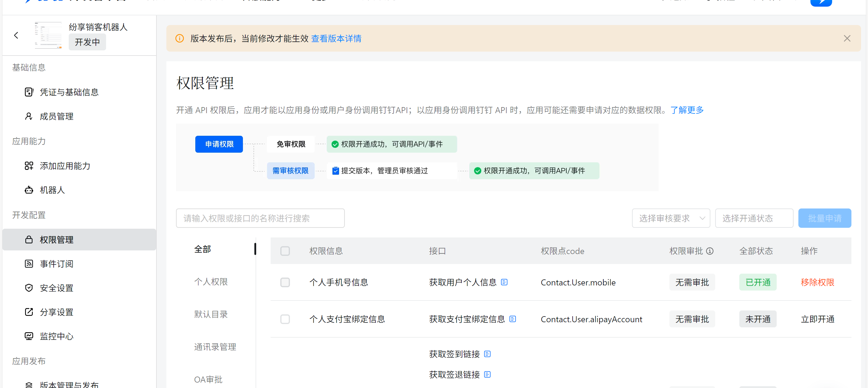This screenshot has width=868, height=388.
Task: Click the 添加应用能力 grid icon
Action: [x=29, y=166]
